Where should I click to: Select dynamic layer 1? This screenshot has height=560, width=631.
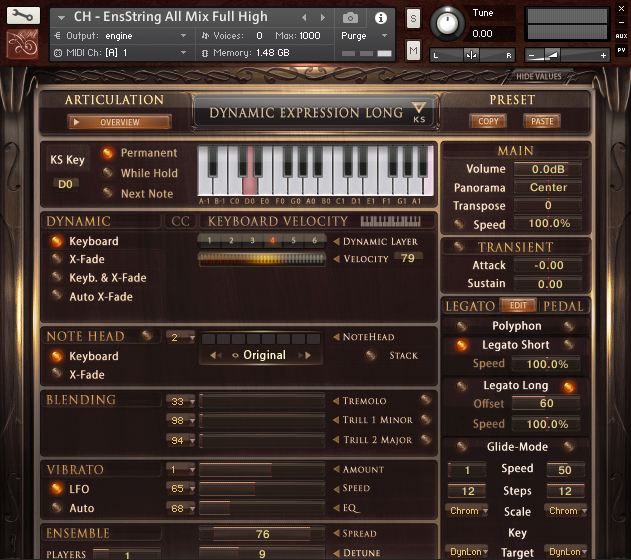(209, 241)
